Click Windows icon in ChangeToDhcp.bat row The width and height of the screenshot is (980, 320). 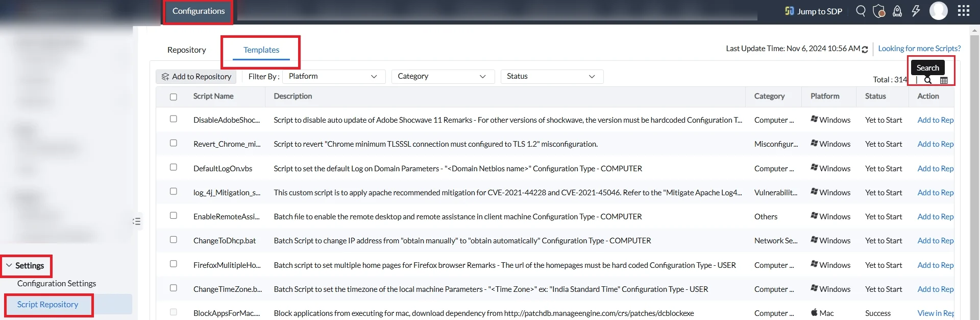814,240
